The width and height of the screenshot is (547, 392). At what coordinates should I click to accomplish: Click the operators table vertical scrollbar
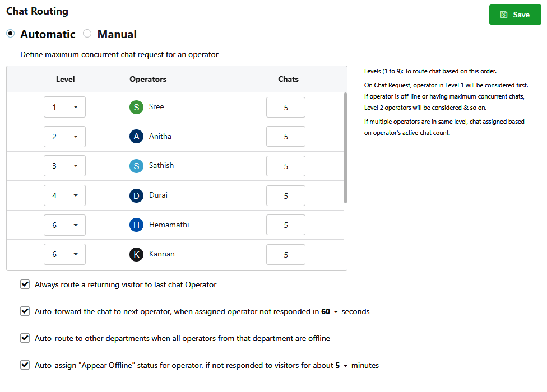tap(345, 148)
